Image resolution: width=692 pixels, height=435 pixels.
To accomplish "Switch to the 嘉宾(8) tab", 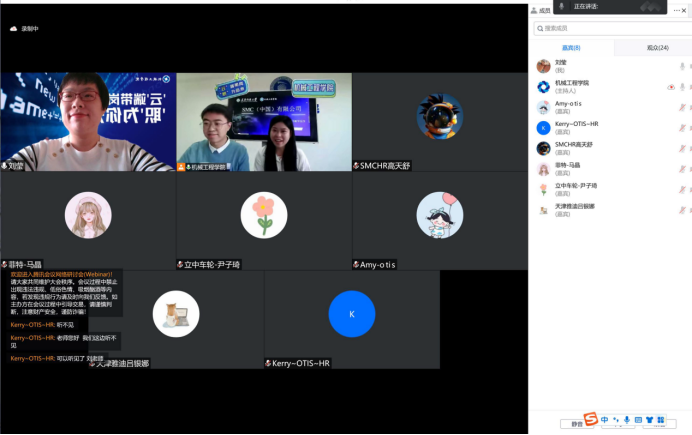I will tap(572, 48).
